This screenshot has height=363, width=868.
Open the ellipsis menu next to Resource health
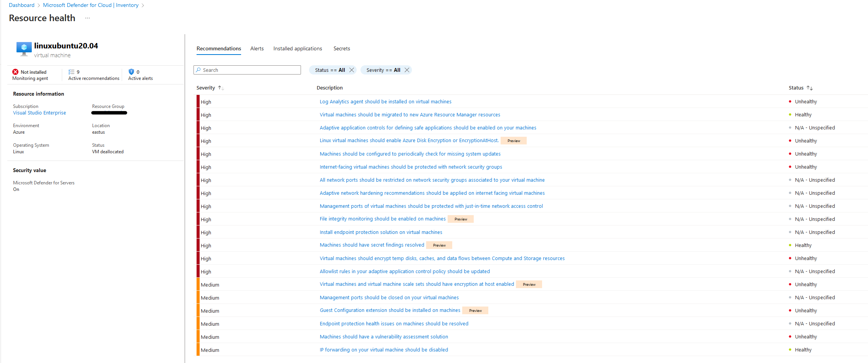(x=88, y=18)
